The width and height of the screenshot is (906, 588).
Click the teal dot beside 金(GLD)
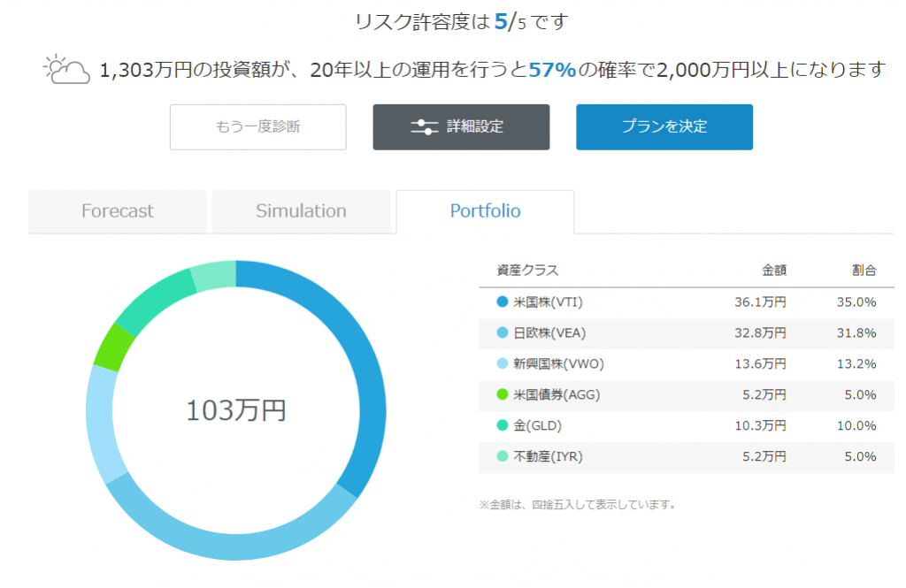click(503, 426)
